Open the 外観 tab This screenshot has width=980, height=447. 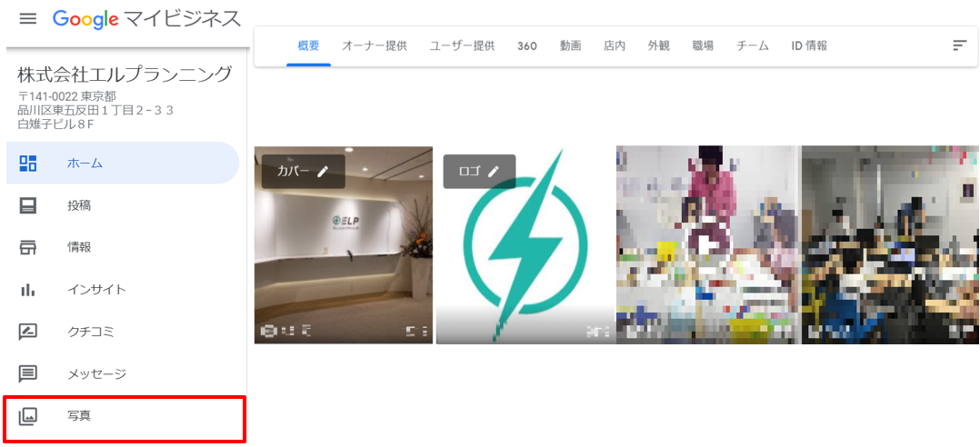click(659, 45)
